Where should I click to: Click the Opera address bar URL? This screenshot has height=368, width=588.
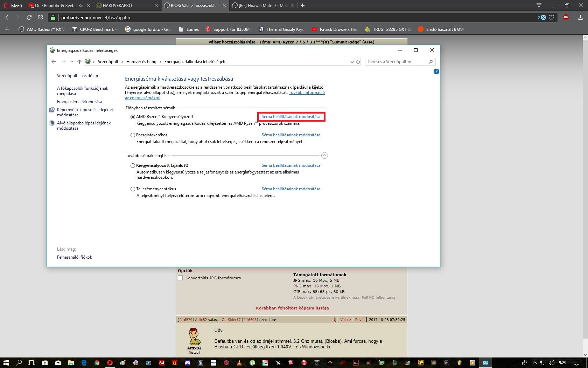pyautogui.click(x=96, y=18)
